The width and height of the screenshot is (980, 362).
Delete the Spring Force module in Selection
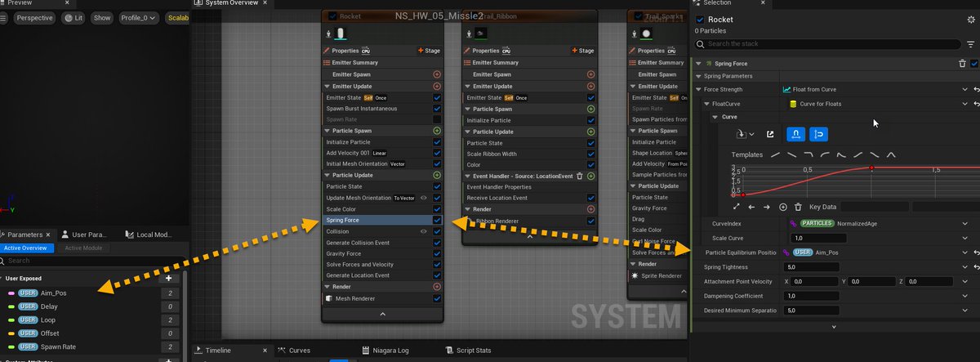pos(962,63)
